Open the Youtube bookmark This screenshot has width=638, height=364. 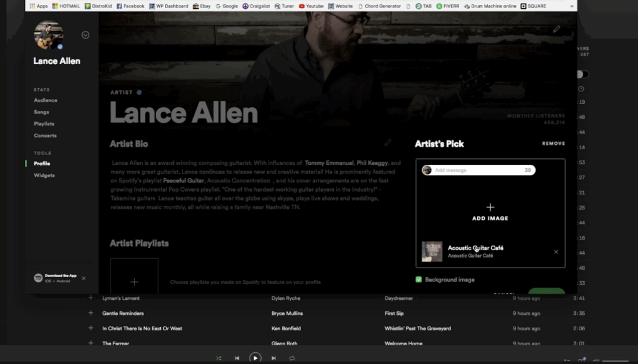[x=312, y=6]
